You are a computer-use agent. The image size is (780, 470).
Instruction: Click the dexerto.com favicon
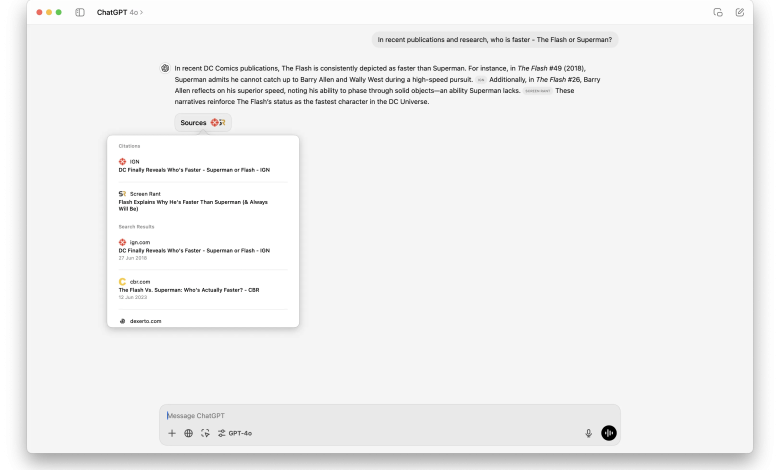122,321
